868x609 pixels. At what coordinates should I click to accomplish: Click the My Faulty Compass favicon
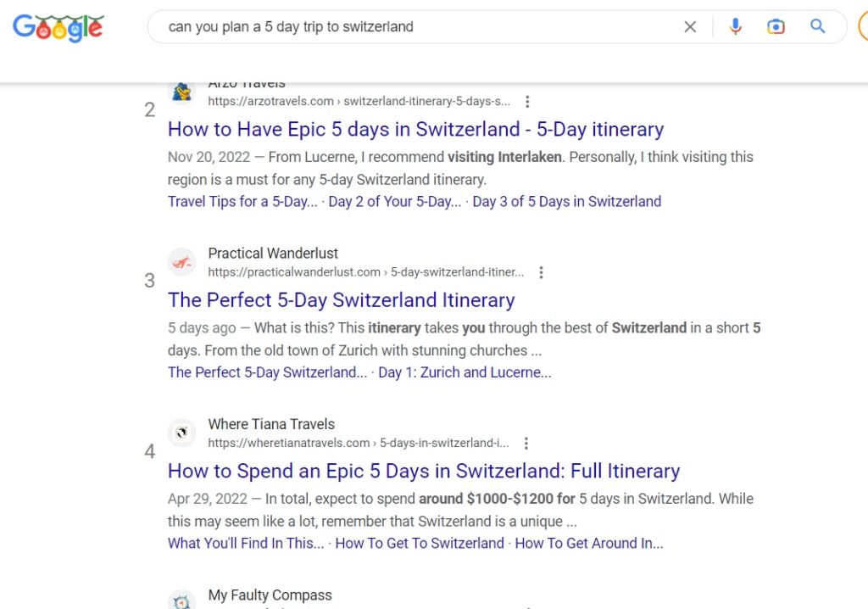pyautogui.click(x=181, y=601)
